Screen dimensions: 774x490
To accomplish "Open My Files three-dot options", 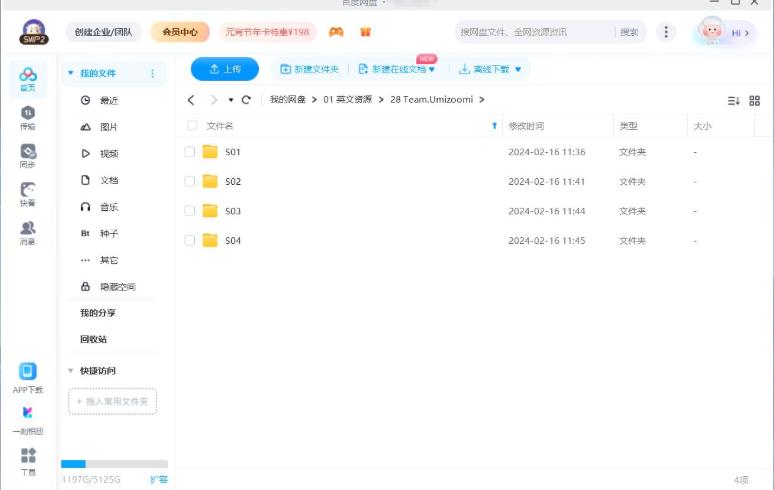I will [152, 74].
